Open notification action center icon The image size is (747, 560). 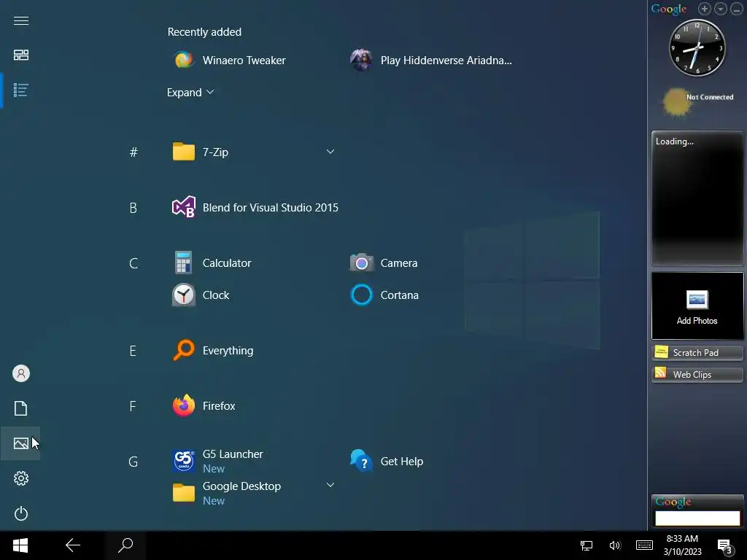(725, 546)
